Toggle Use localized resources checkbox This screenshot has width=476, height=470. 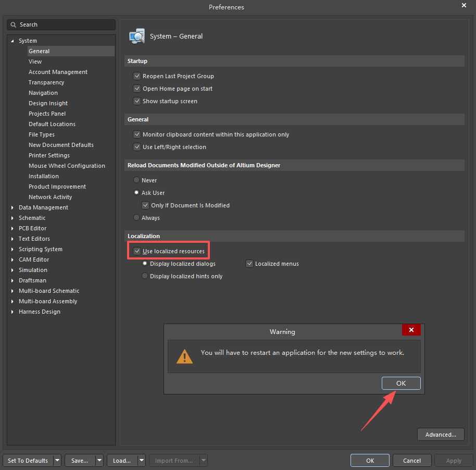137,251
